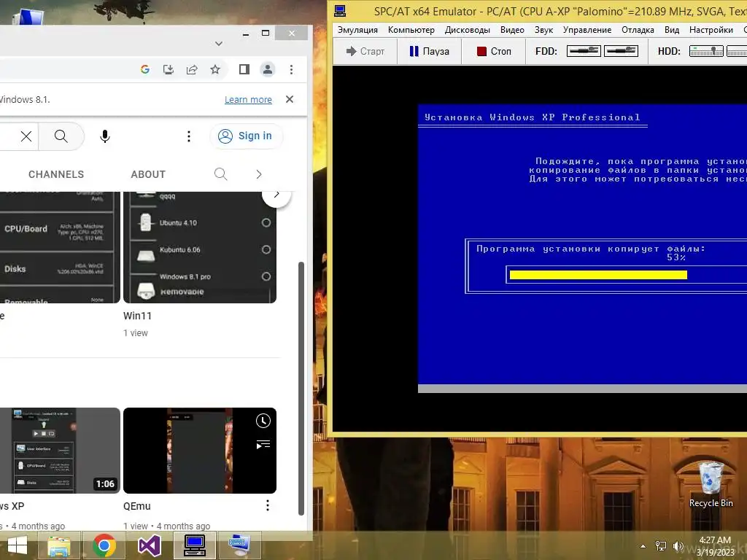Search within the channel using magnifier icon

click(220, 174)
